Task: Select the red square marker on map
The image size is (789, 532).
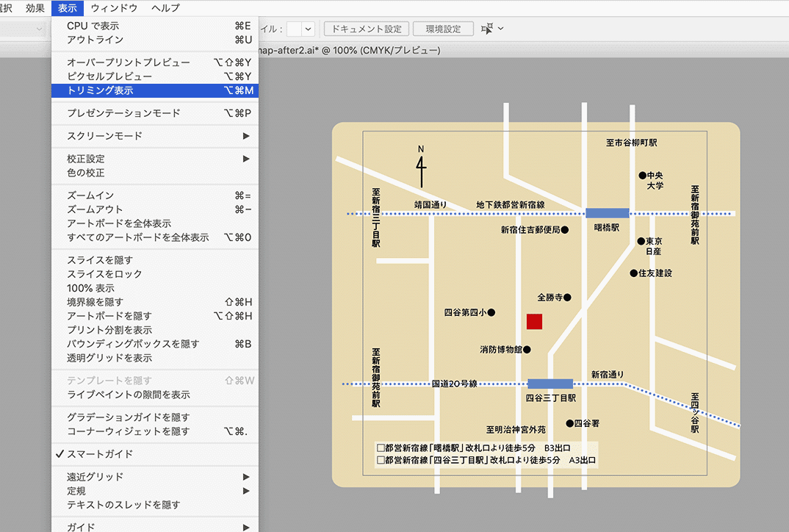Action: coord(534,322)
